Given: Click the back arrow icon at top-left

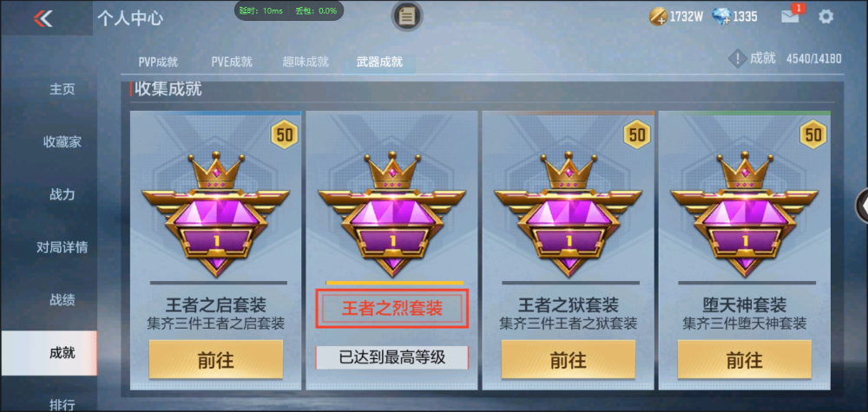Looking at the screenshot, I should (x=43, y=18).
